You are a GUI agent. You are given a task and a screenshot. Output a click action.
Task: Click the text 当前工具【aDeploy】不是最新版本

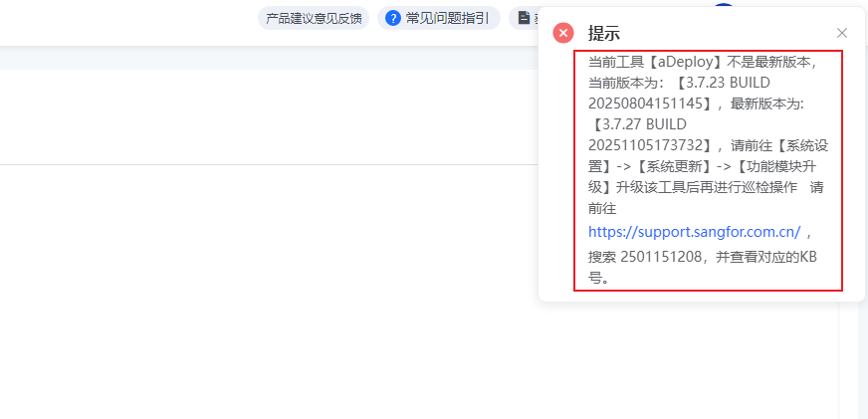(699, 62)
